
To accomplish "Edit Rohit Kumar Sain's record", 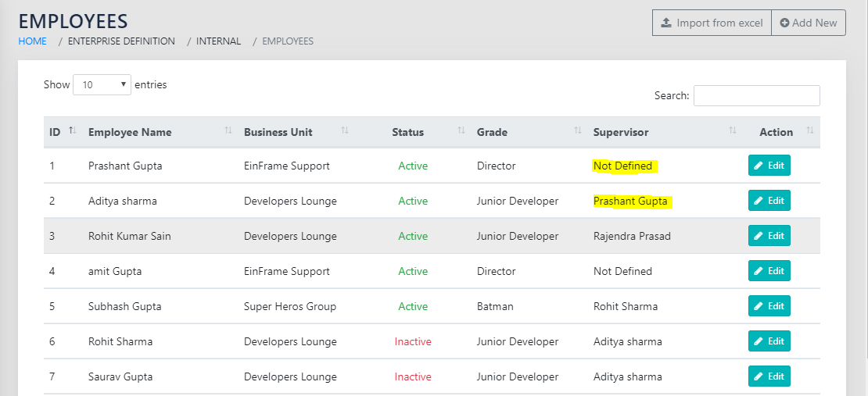I will [769, 236].
